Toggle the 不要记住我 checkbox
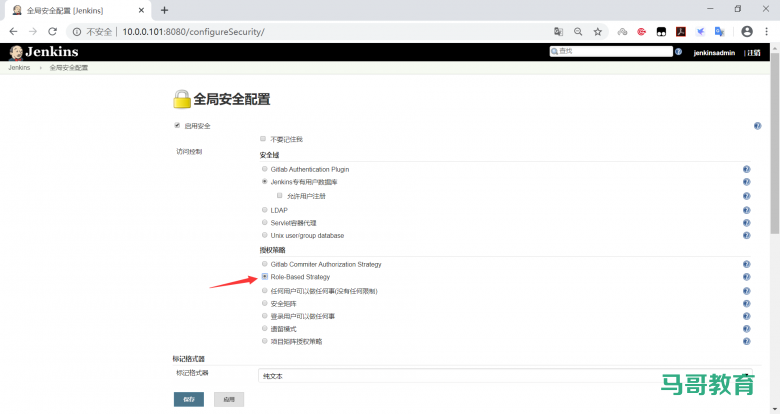 [x=263, y=139]
